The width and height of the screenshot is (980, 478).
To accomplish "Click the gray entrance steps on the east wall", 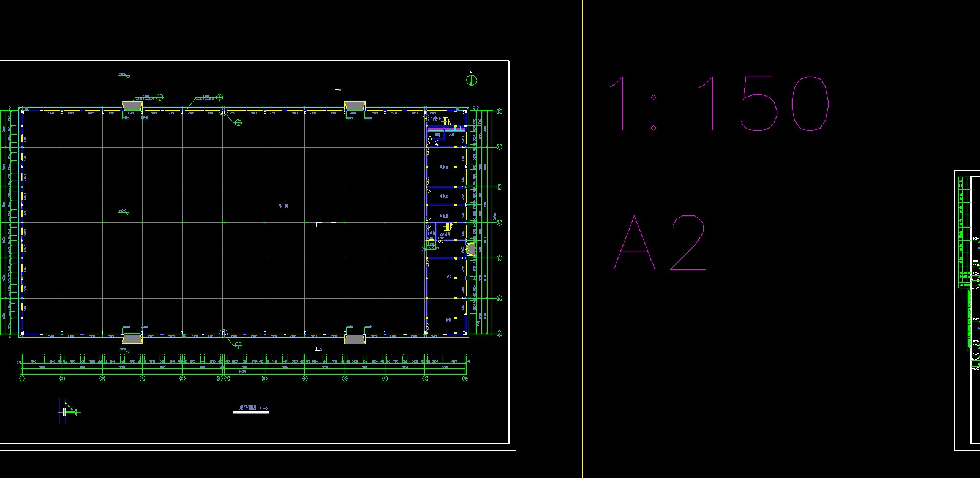I will coord(470,249).
